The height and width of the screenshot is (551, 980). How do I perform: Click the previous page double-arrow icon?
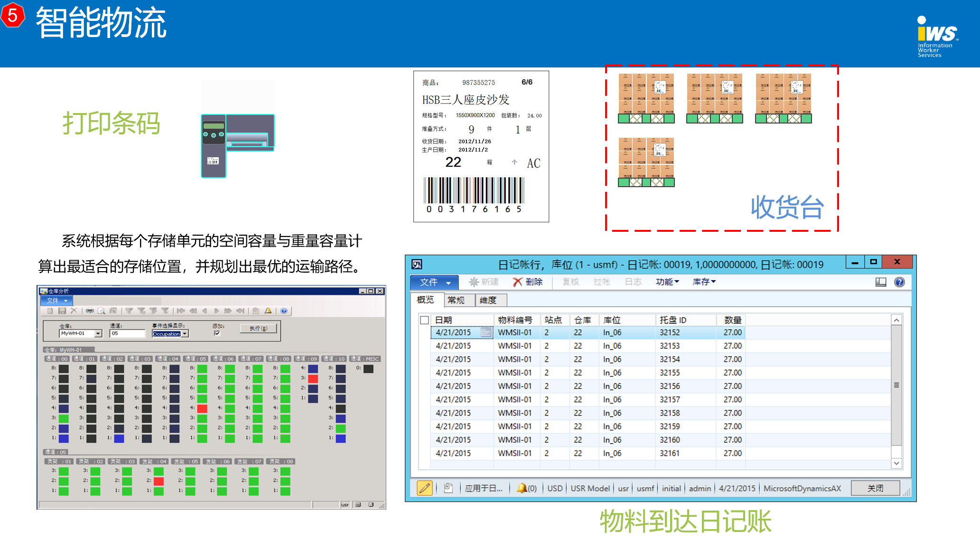[193, 311]
